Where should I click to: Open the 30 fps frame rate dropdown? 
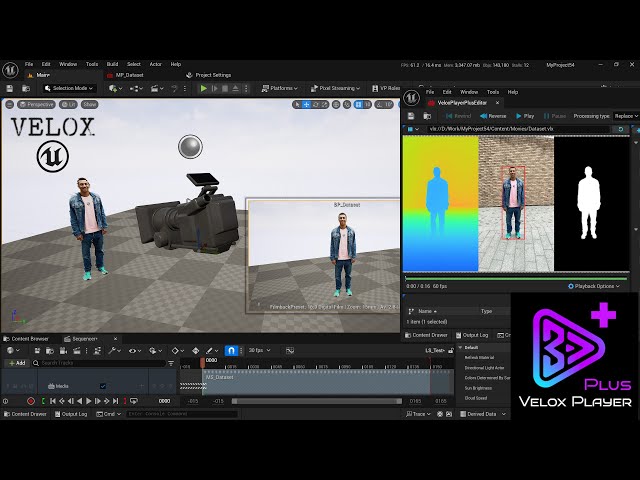(260, 351)
